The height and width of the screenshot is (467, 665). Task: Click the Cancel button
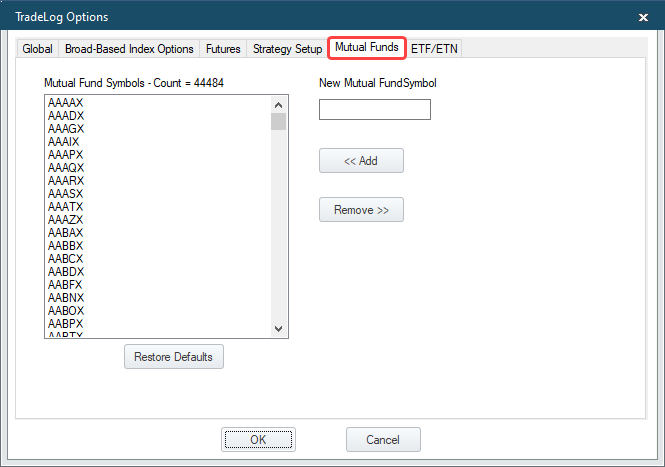pos(383,439)
